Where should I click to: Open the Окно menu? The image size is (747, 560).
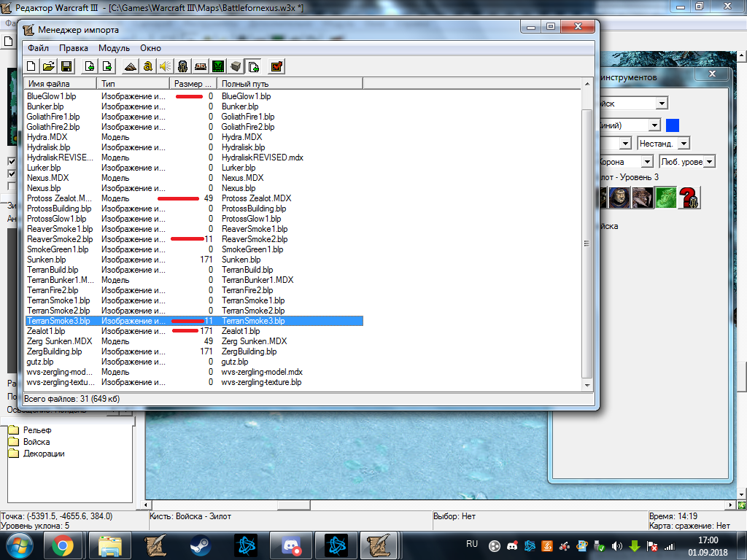click(x=150, y=48)
